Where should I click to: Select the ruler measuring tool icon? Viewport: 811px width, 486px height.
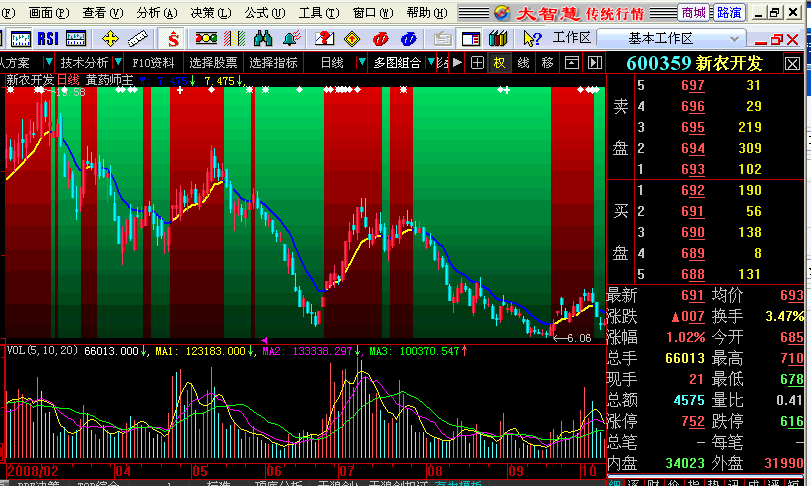coord(138,38)
